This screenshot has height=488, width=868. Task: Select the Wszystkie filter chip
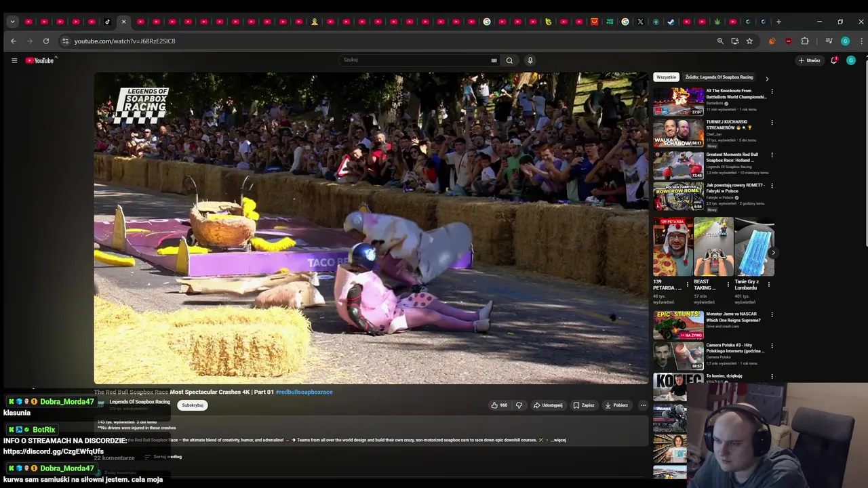(666, 77)
